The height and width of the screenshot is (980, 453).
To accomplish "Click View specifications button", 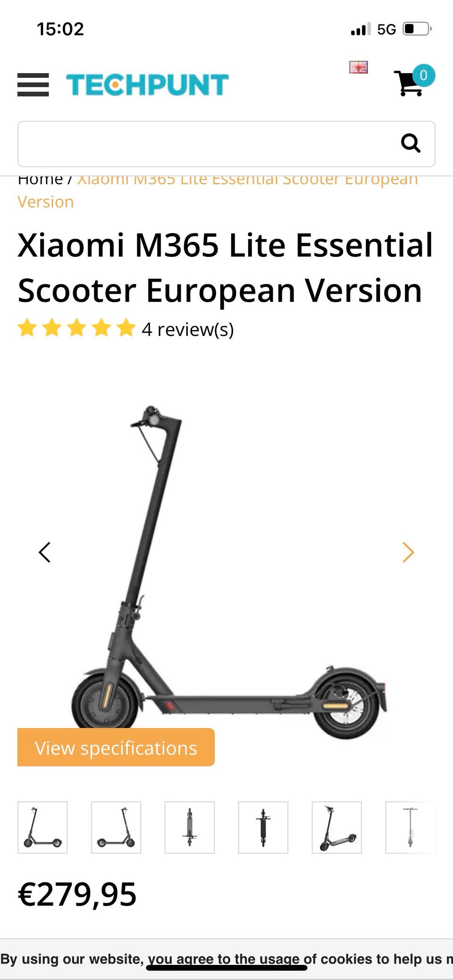I will pos(116,747).
